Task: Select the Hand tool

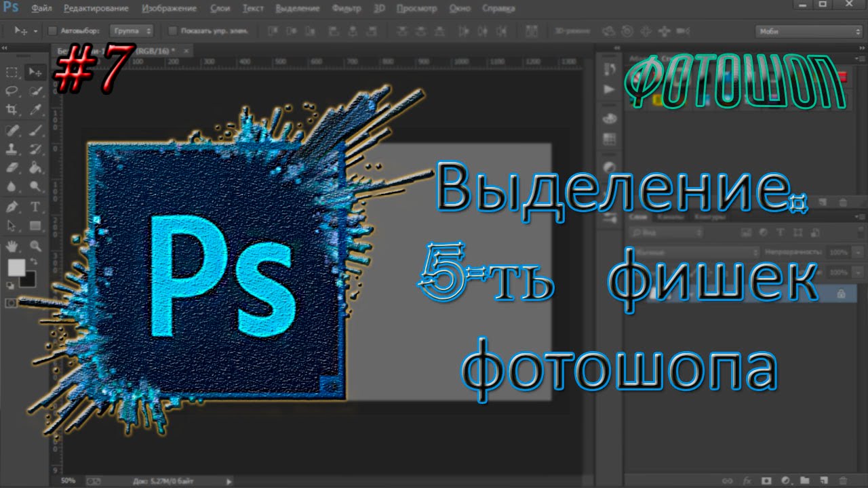Action: coord(12,246)
